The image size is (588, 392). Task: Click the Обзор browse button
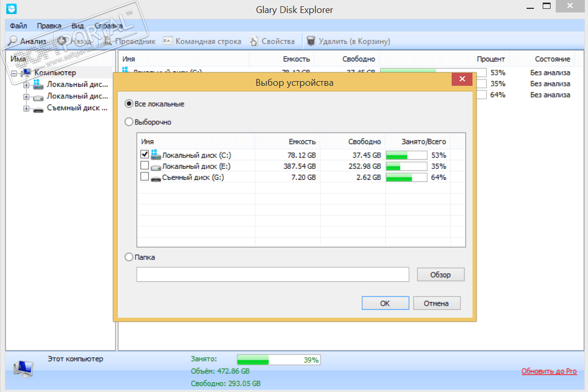pyautogui.click(x=441, y=275)
